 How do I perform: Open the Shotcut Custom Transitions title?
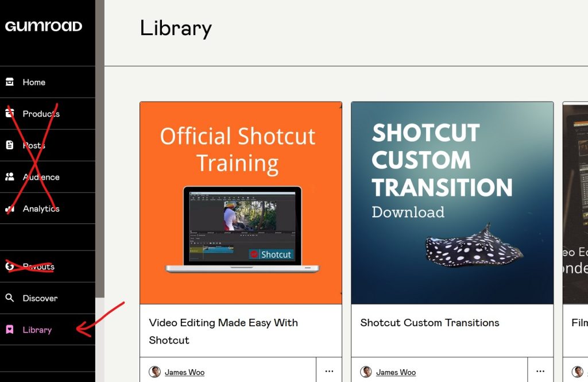430,323
